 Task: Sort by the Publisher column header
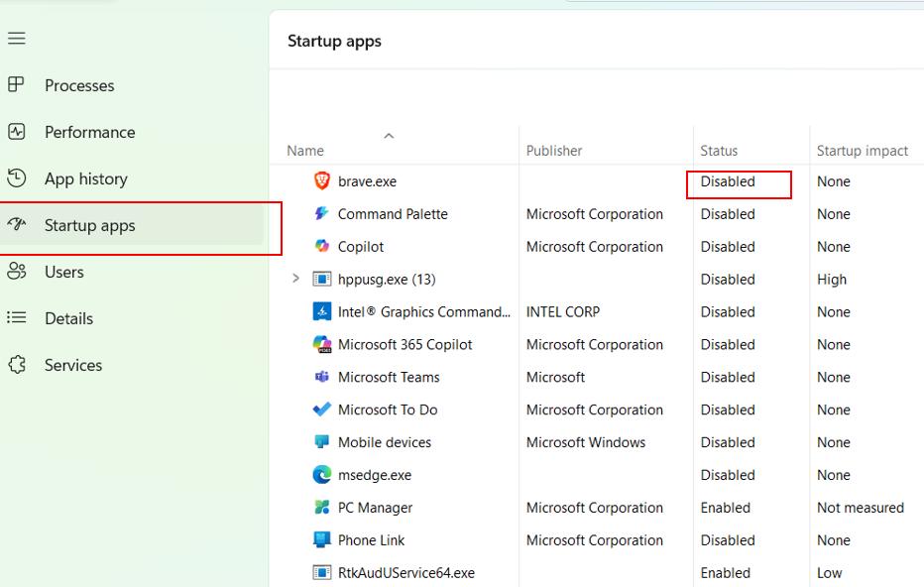coord(554,151)
